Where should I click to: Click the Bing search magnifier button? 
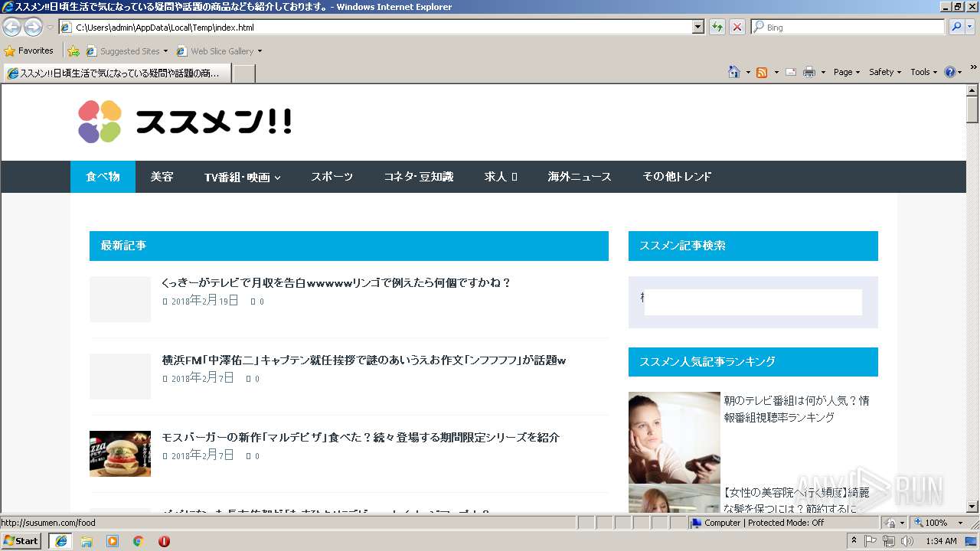(x=956, y=27)
